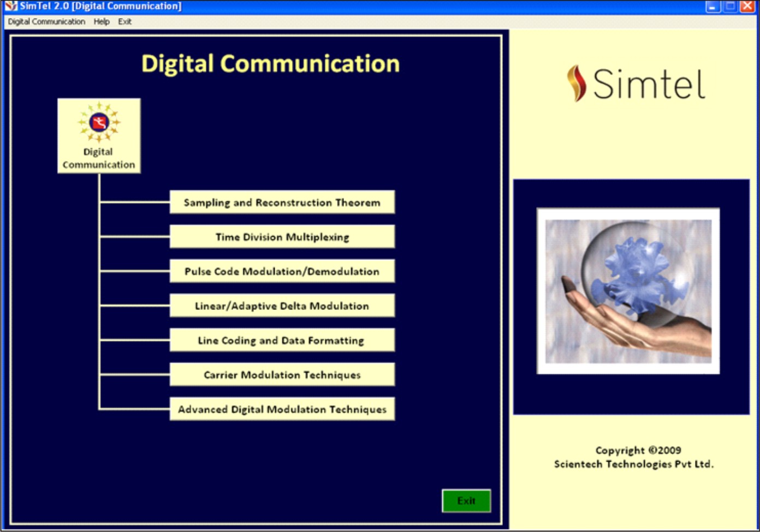Choose Line Coding and Data Formatting

[x=282, y=340]
